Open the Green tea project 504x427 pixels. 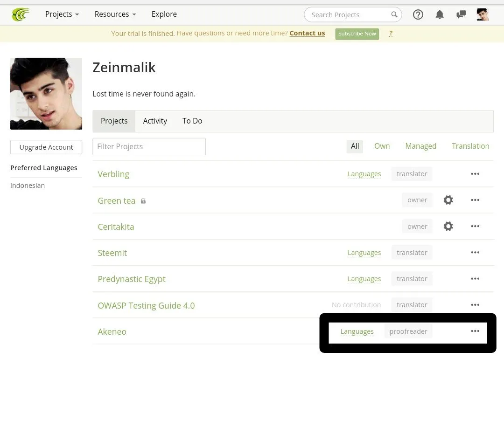[x=116, y=200]
